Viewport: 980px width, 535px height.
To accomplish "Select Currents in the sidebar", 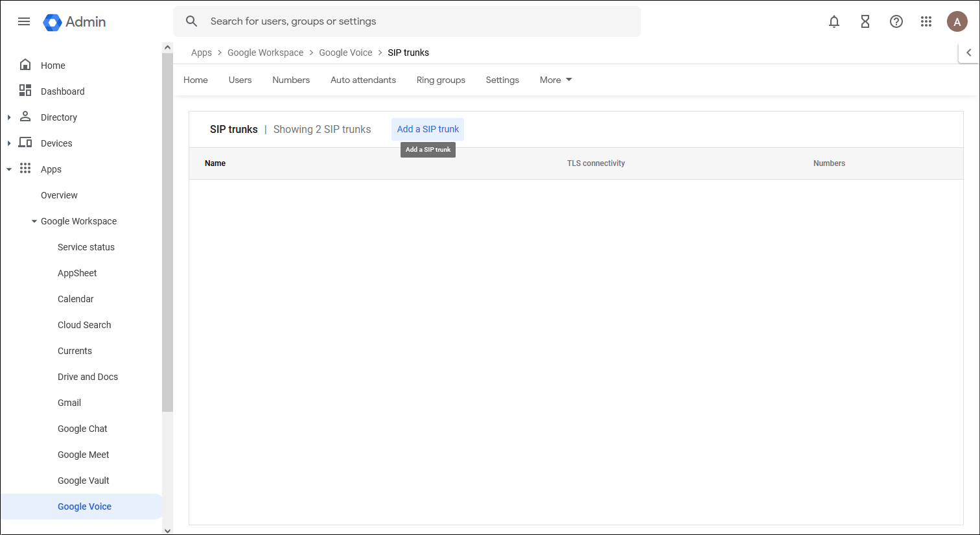I will [x=75, y=351].
